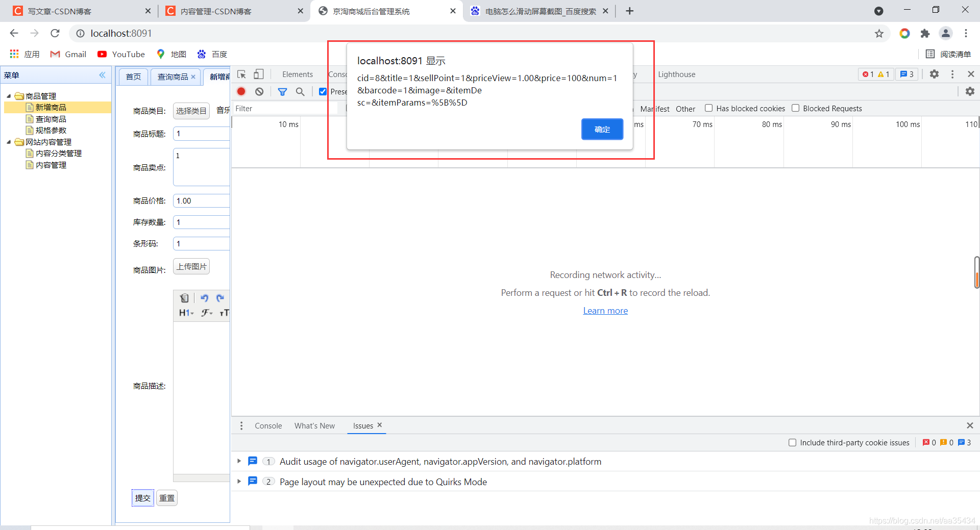
Task: Click the 商品价格 input field
Action: pyautogui.click(x=202, y=200)
